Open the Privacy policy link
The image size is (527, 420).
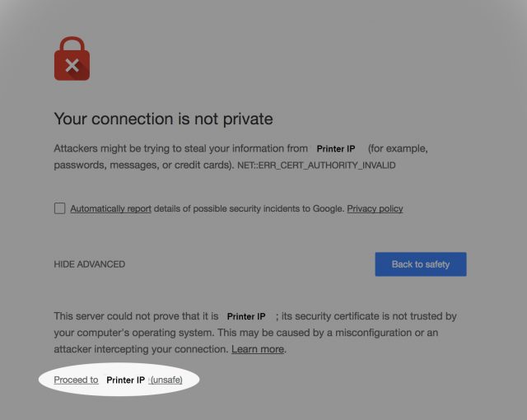pyautogui.click(x=375, y=209)
